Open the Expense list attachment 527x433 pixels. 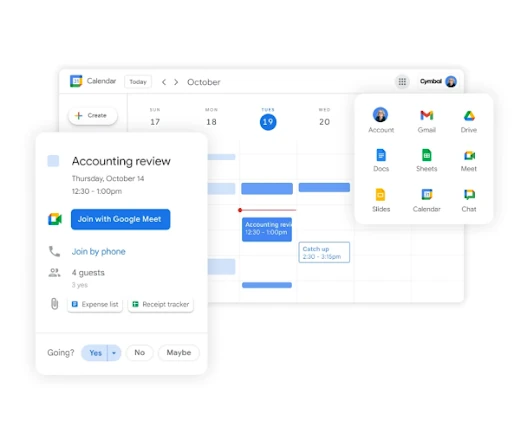tap(95, 304)
